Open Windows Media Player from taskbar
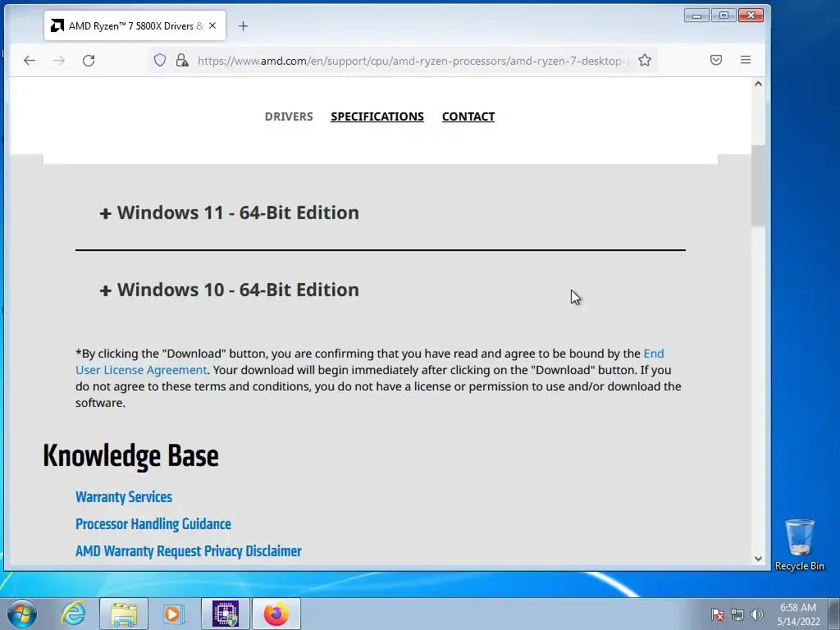840x630 pixels. pos(173,614)
